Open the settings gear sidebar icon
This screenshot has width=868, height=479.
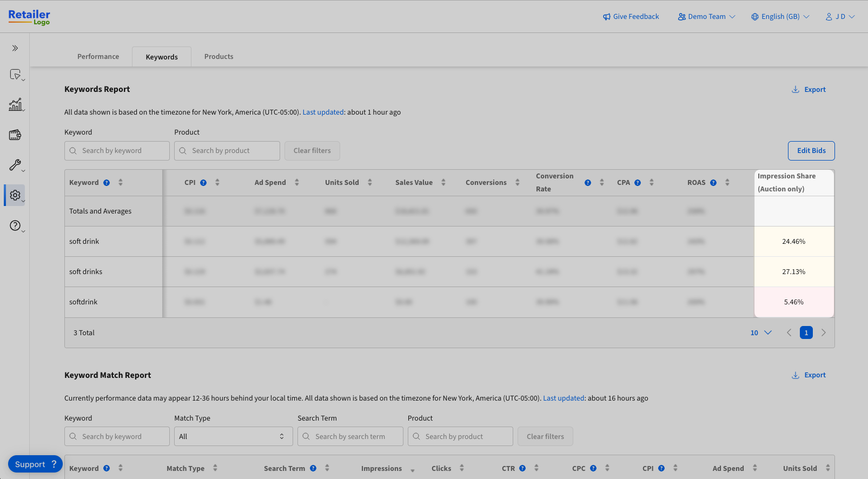point(15,195)
